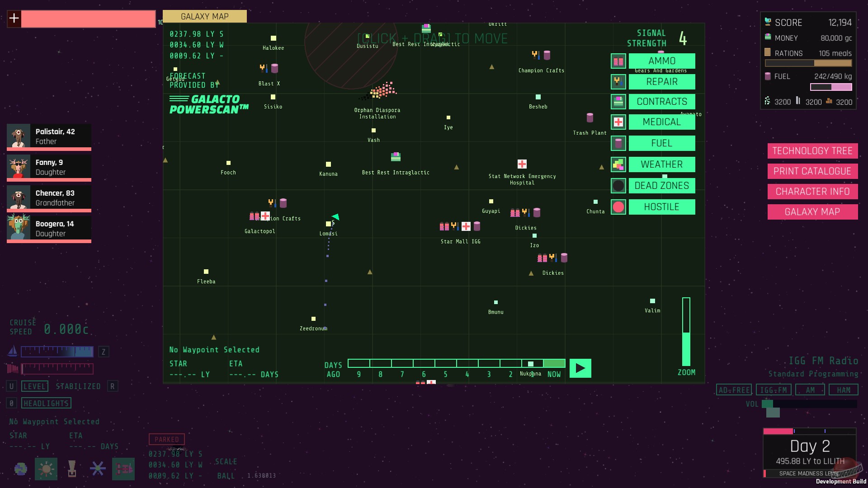Screen dimensions: 868x488
Task: Expand Palistair's character panel
Action: click(49, 136)
